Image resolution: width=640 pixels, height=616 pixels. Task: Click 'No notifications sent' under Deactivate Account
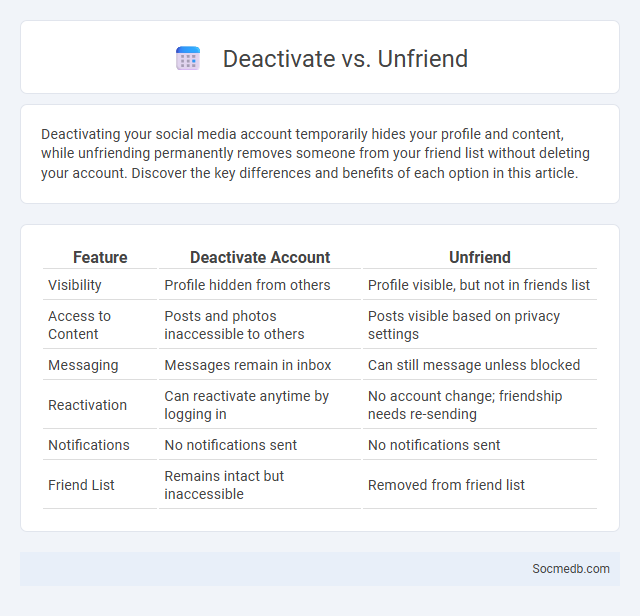tap(231, 445)
